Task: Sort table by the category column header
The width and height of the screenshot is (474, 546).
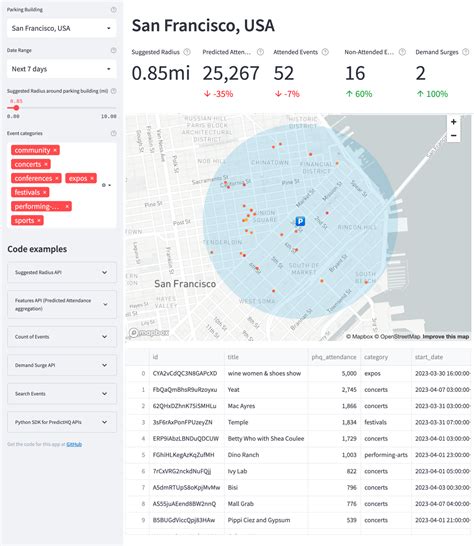Action: pos(386,357)
